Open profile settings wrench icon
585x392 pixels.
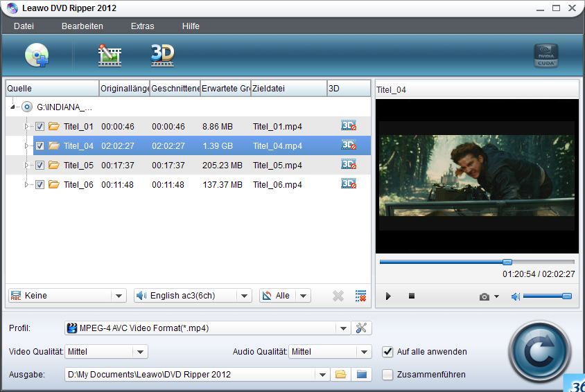point(360,328)
